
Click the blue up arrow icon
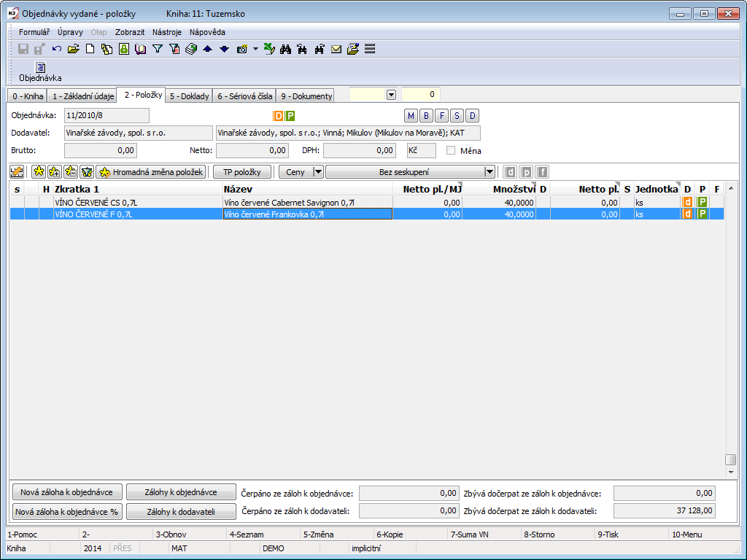point(208,49)
